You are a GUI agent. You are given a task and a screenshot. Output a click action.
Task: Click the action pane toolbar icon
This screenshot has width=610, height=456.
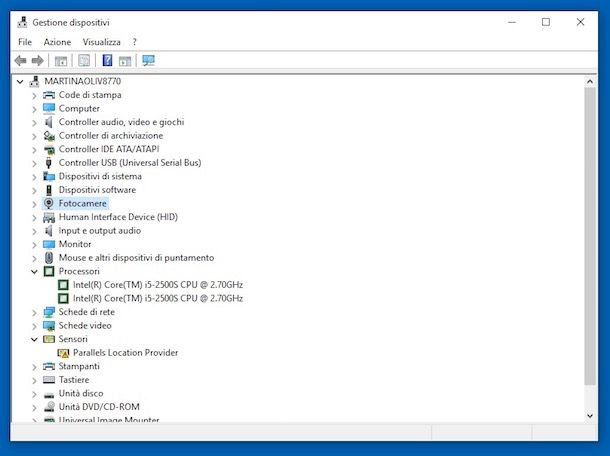[x=125, y=61]
